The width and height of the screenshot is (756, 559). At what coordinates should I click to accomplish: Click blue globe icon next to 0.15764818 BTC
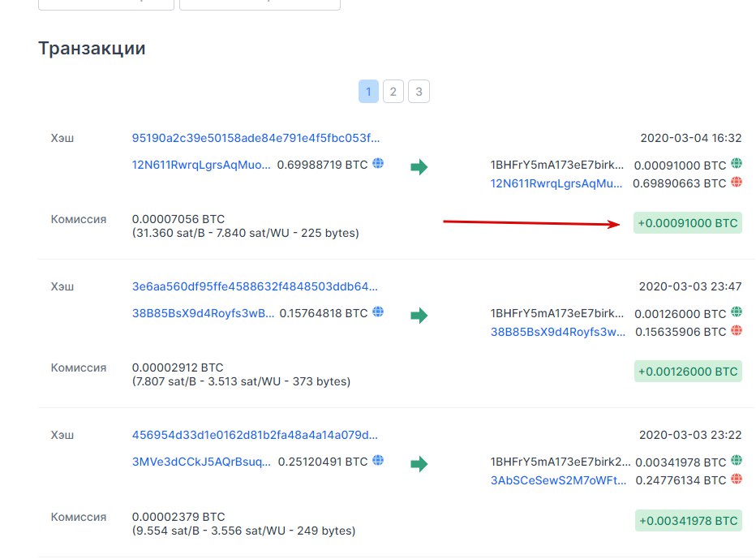(x=379, y=312)
